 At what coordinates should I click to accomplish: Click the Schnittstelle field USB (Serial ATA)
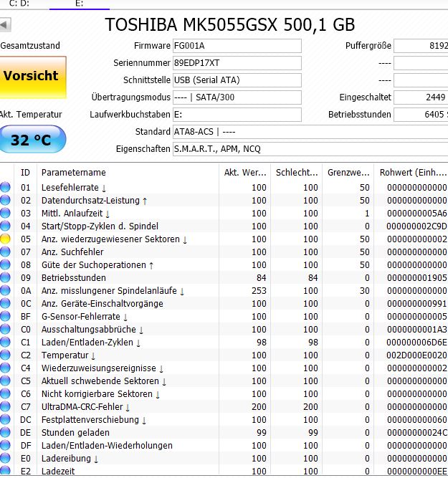tap(237, 80)
